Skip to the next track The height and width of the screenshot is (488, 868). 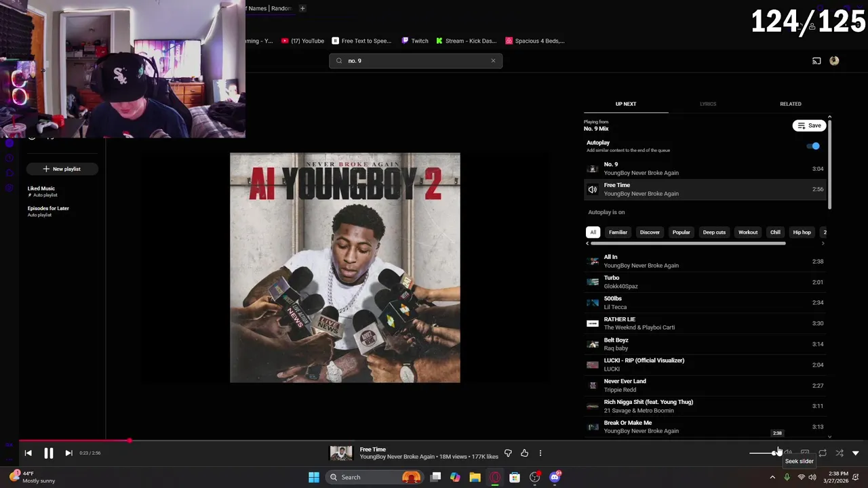click(x=68, y=453)
